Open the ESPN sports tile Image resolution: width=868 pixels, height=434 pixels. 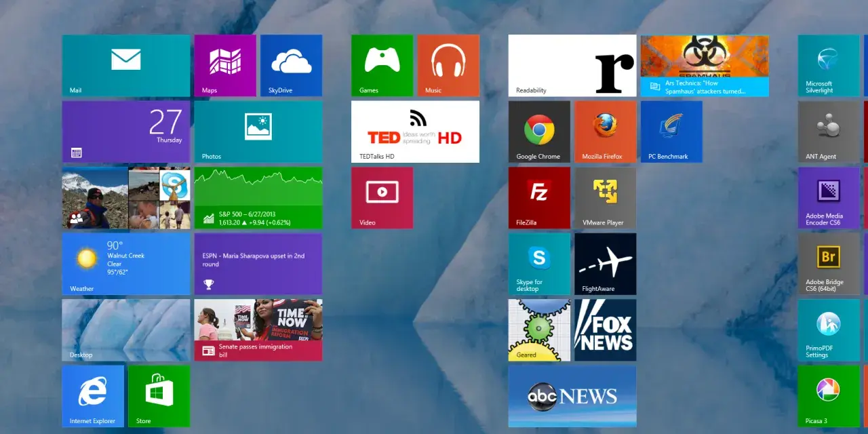[258, 264]
